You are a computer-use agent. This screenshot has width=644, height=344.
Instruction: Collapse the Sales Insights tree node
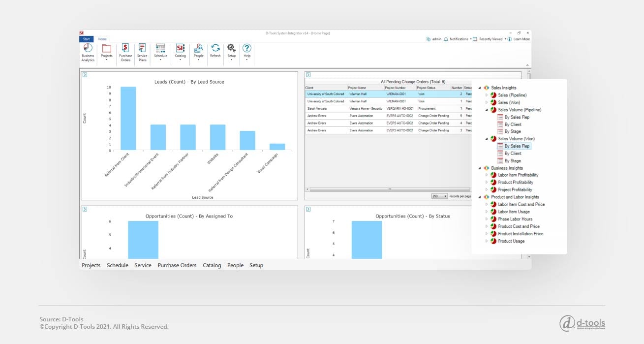coord(480,88)
